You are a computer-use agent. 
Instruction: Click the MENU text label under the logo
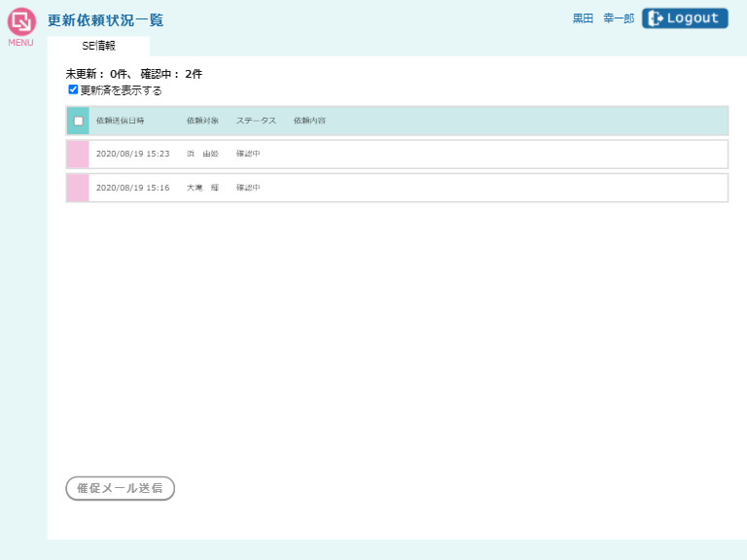(x=20, y=43)
